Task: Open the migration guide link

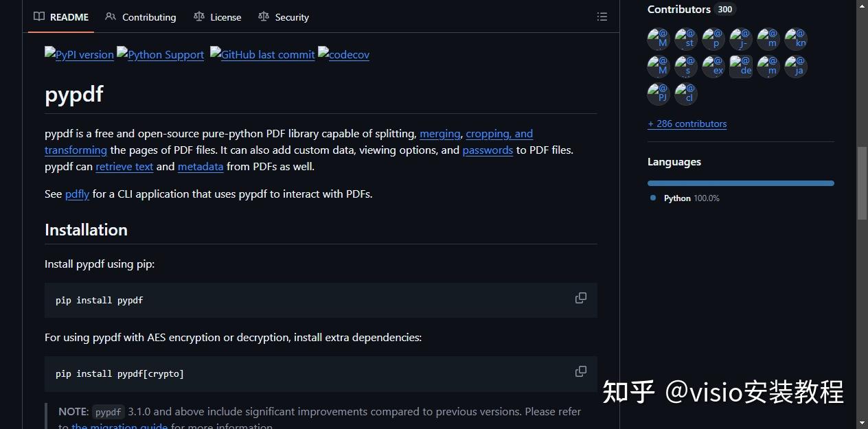Action: (x=120, y=426)
